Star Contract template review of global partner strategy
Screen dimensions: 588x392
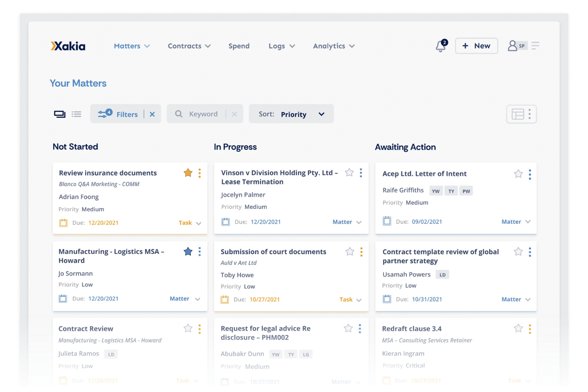518,251
